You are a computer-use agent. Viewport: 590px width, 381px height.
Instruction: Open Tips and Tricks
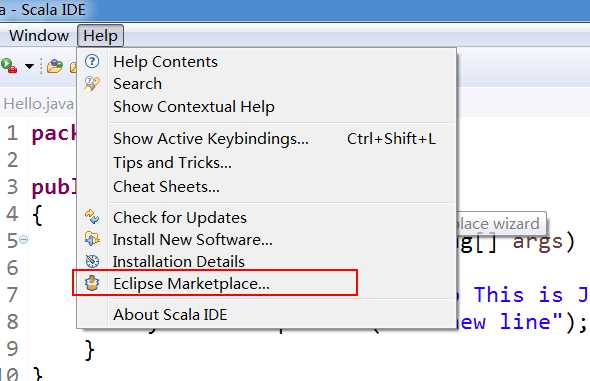(267, 162)
